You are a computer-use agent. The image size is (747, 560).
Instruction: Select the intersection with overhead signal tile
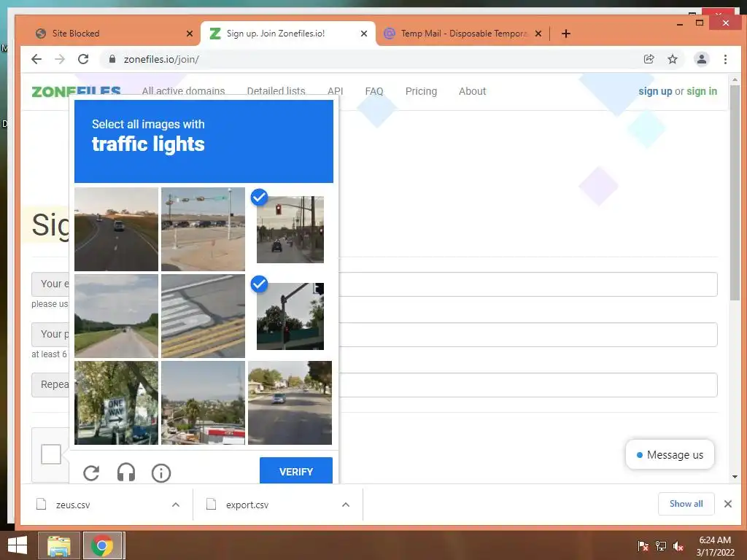coord(203,229)
